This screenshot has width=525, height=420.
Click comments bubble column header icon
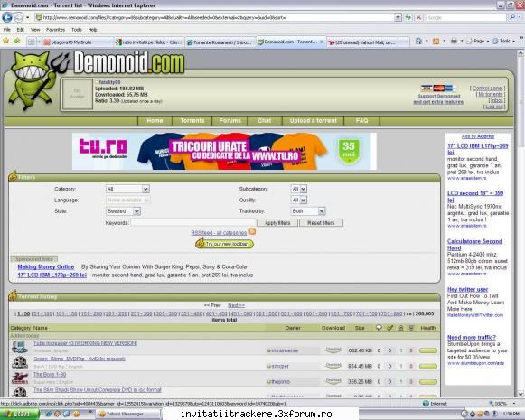(x=379, y=328)
